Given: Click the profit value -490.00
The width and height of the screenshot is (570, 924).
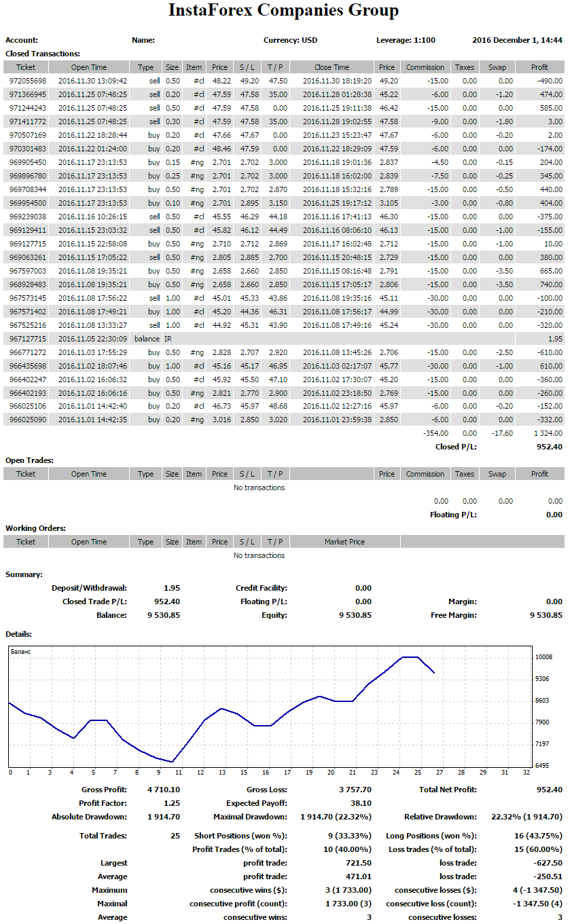Looking at the screenshot, I should pyautogui.click(x=549, y=81).
